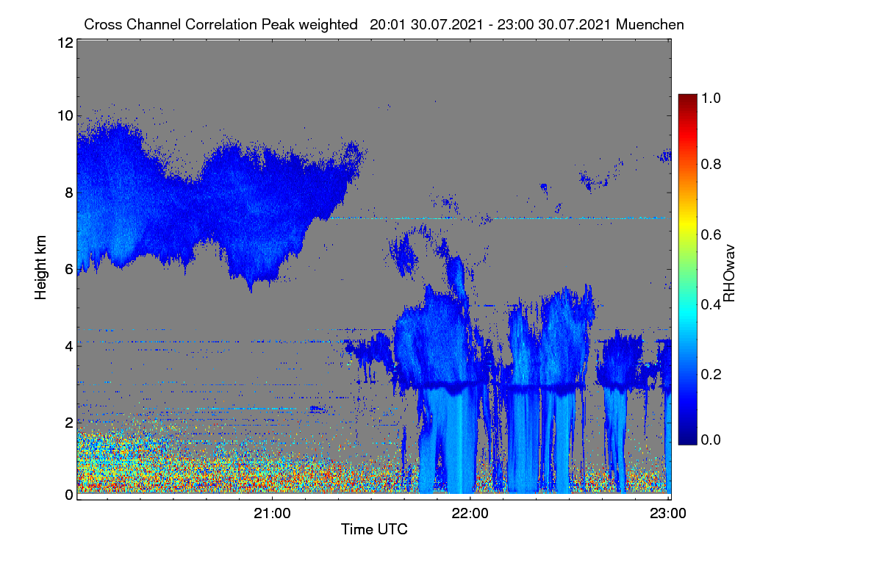Image resolution: width=882 pixels, height=588 pixels.
Task: Click the colorbar value 0.8
Action: coord(712,164)
